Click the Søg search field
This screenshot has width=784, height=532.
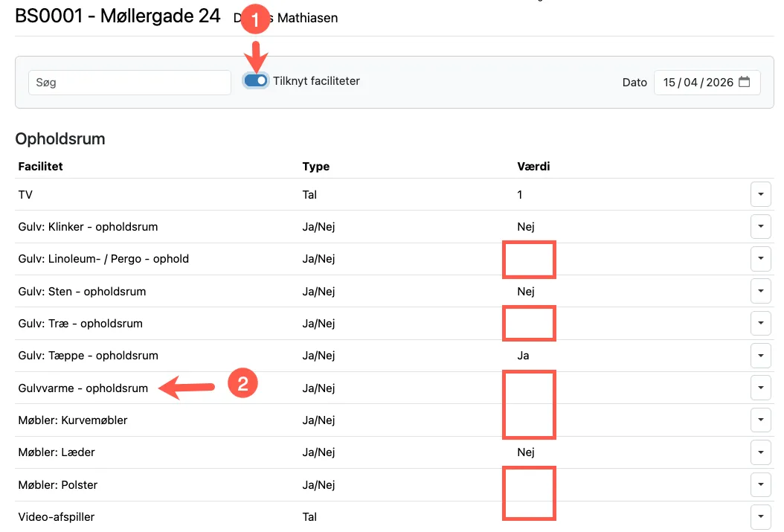(x=130, y=83)
